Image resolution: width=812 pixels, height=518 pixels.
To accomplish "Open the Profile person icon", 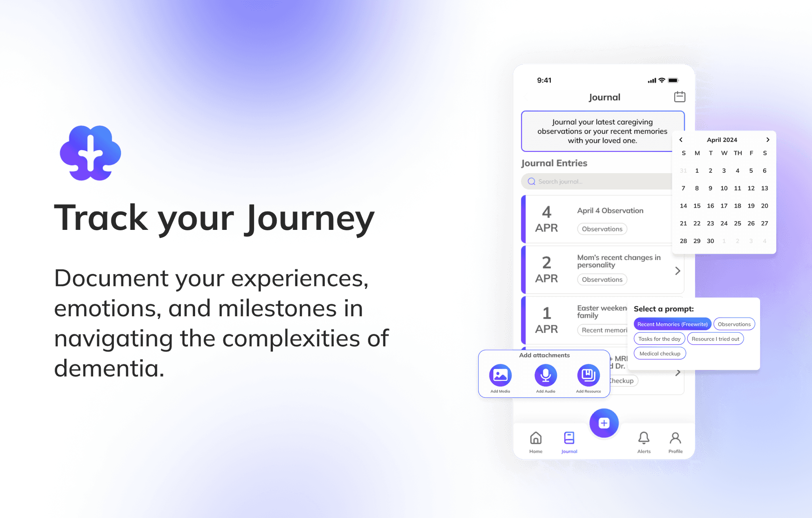I will pyautogui.click(x=675, y=438).
